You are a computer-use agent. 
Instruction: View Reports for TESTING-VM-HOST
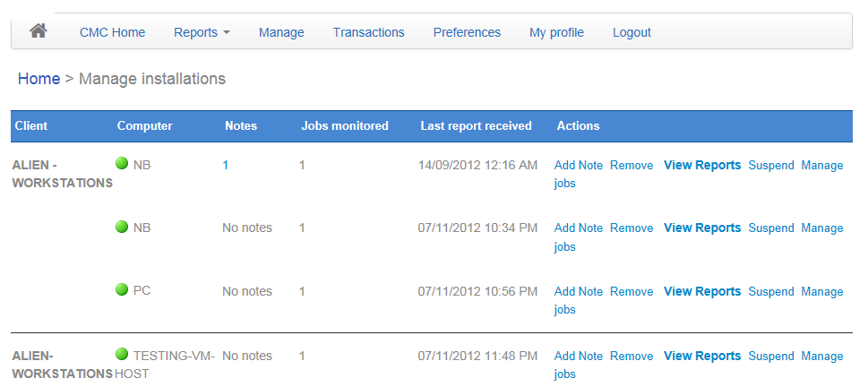(702, 356)
